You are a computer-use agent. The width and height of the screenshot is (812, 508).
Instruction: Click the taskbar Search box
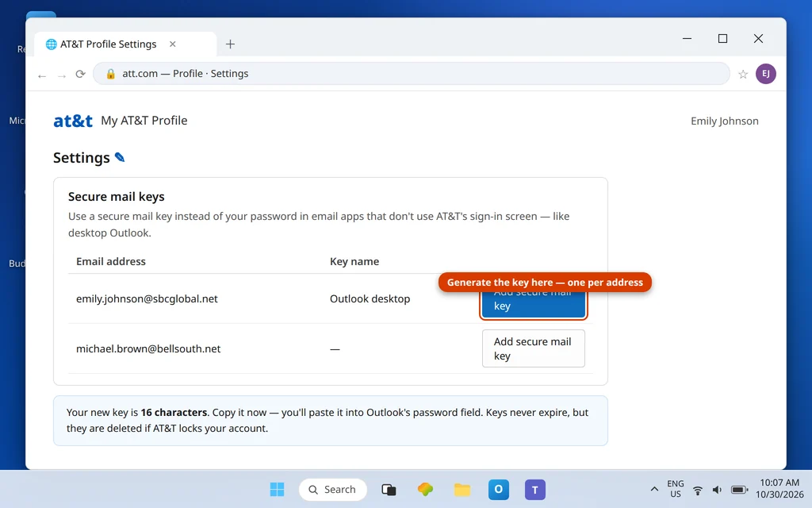pyautogui.click(x=333, y=489)
